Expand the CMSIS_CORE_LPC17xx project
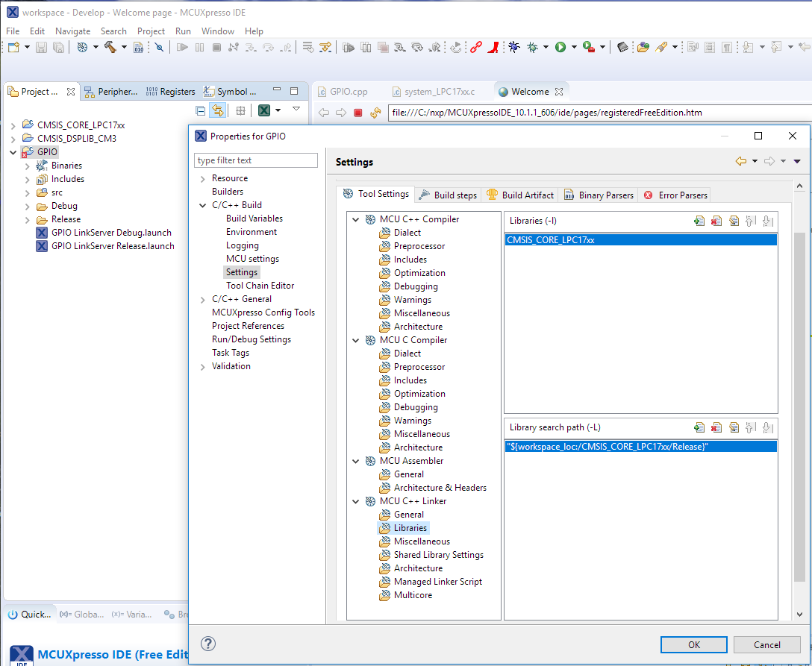Viewport: 812px width, 666px height. coord(13,125)
